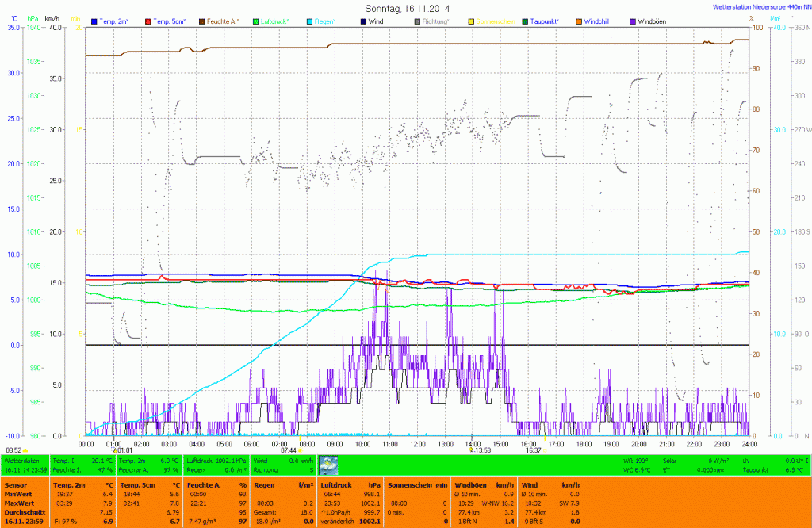Click the dark blue Wind legend swatch
The width and height of the screenshot is (812, 528).
pos(363,20)
